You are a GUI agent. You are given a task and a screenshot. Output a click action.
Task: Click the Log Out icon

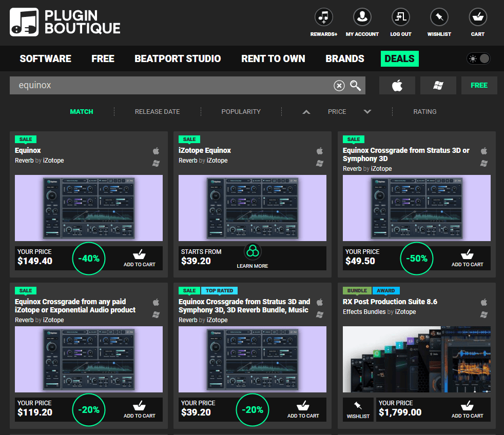[x=400, y=17]
